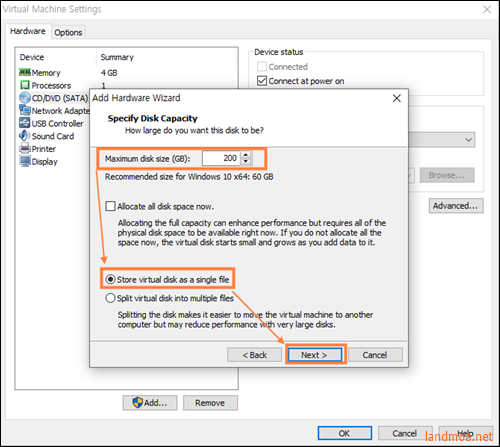The height and width of the screenshot is (447, 500).
Task: Focus the Maximum disk size field
Action: click(221, 158)
